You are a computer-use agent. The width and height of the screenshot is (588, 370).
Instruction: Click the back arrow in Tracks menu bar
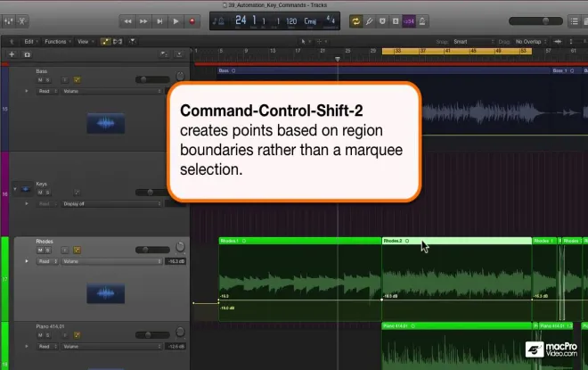pos(12,42)
